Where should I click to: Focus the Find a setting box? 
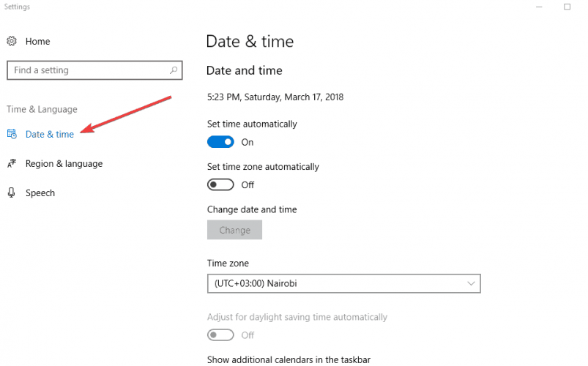click(x=94, y=70)
